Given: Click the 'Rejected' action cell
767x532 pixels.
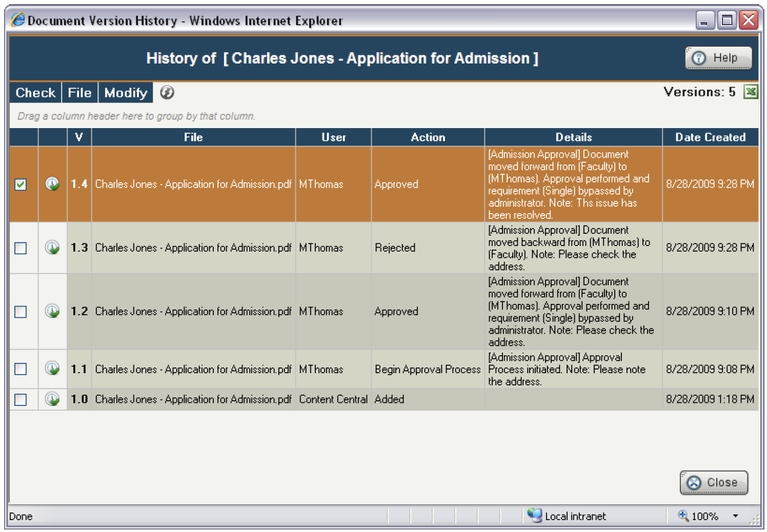Looking at the screenshot, I should 428,248.
